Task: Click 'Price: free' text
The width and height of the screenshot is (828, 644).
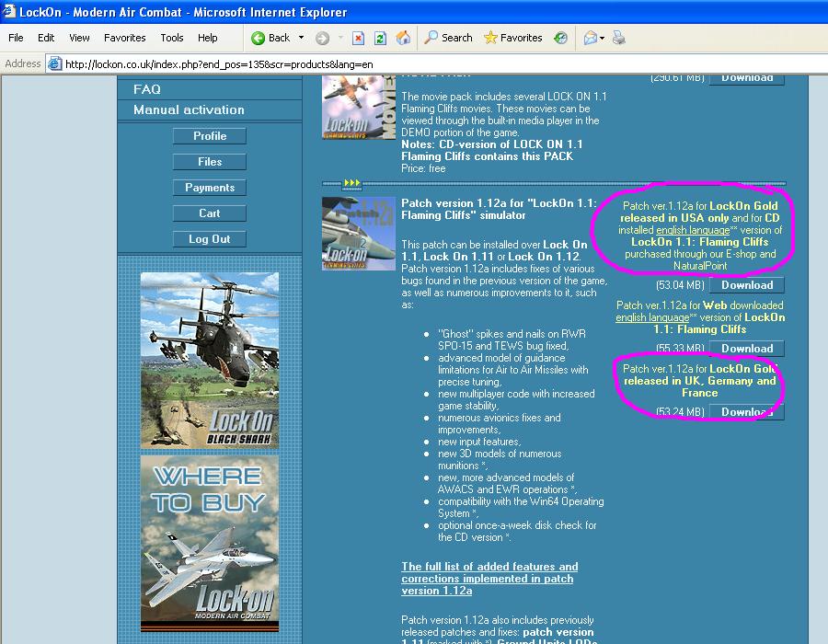Action: pos(423,168)
